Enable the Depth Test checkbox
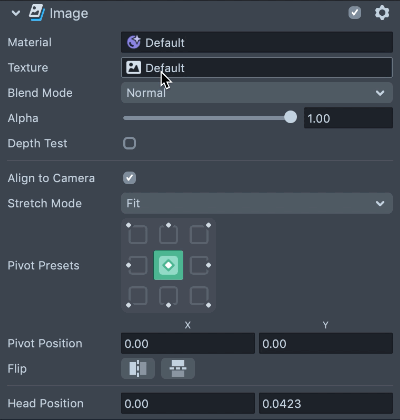The width and height of the screenshot is (400, 420). point(129,143)
